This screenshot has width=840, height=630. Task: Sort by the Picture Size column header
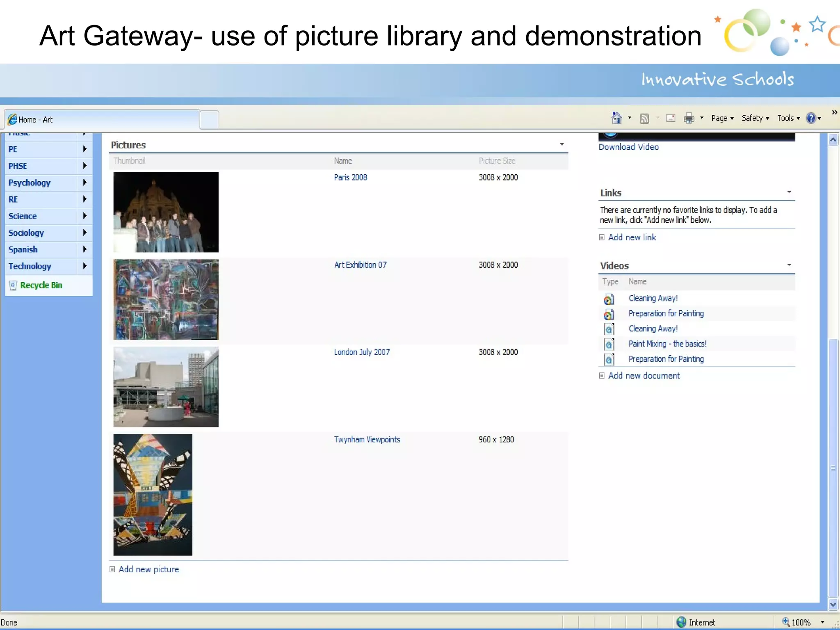[x=497, y=161]
